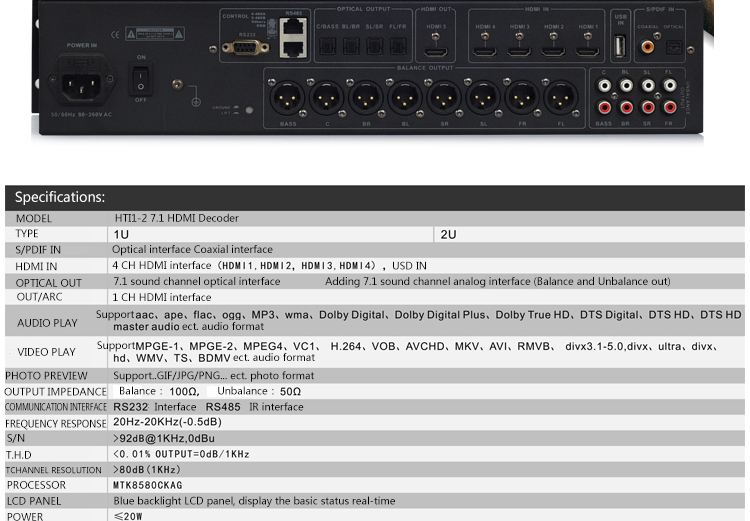Select the "4 CH HDMI interface" value
The width and height of the screenshot is (750, 521).
[162, 266]
